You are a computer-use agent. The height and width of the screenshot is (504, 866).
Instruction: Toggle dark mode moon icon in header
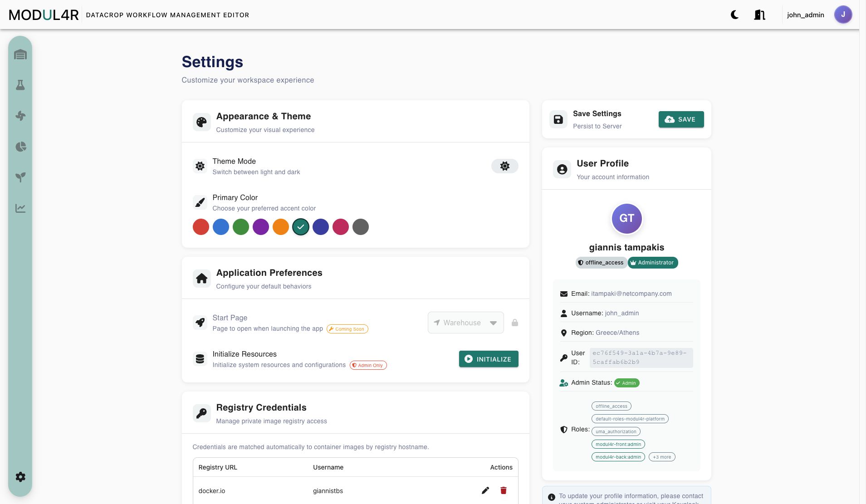[x=734, y=15]
